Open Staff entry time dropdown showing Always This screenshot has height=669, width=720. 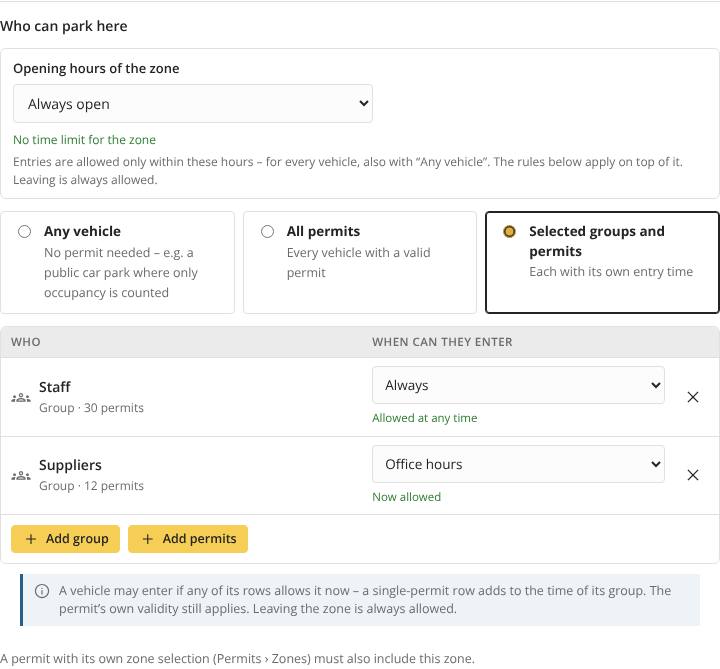[x=518, y=385]
